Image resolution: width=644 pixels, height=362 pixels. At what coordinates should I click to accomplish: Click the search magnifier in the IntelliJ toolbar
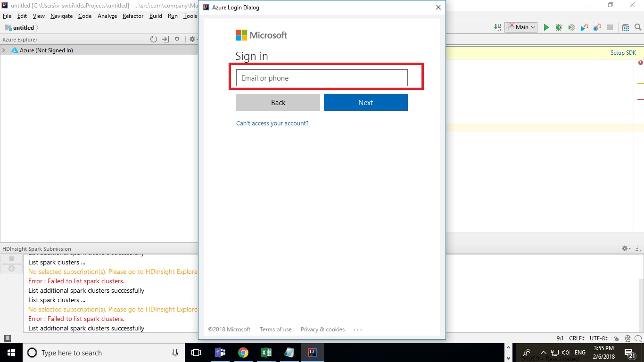click(638, 27)
